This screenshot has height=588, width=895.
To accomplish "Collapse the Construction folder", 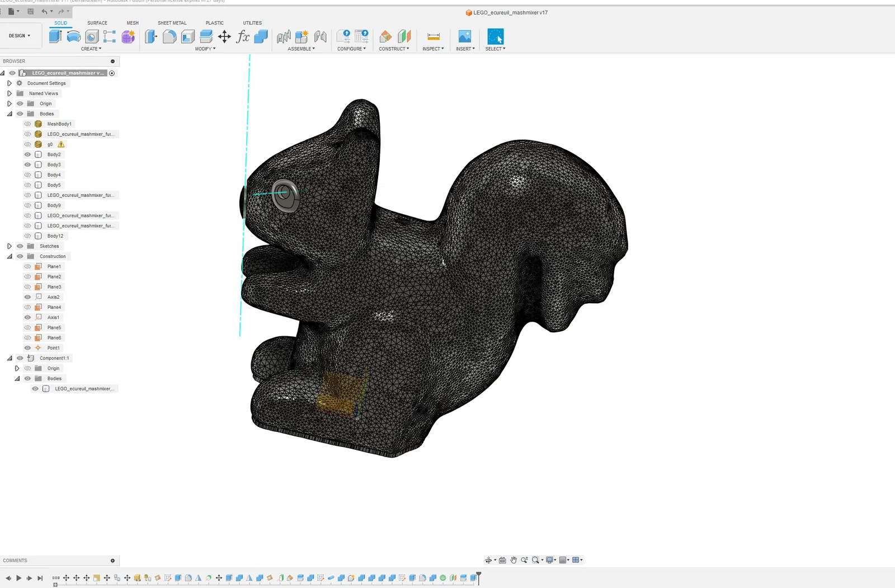I will click(10, 256).
